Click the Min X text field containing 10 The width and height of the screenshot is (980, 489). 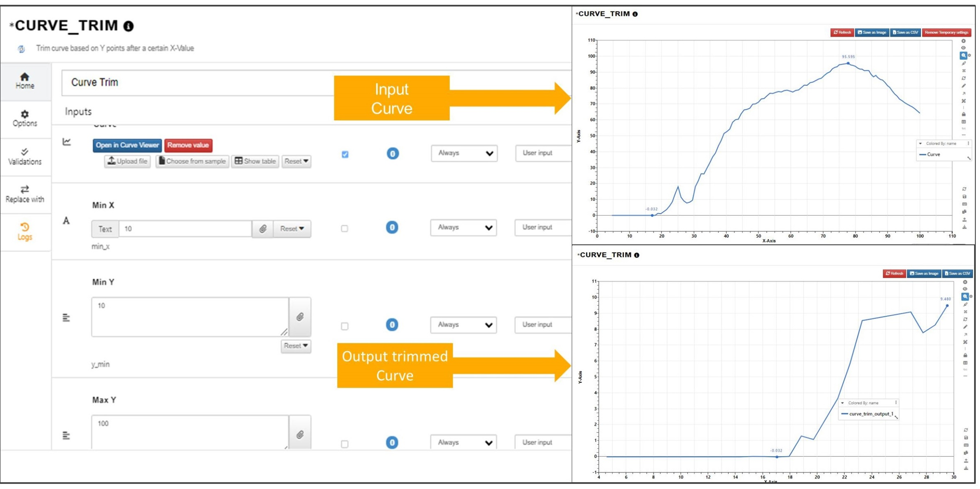tap(185, 229)
